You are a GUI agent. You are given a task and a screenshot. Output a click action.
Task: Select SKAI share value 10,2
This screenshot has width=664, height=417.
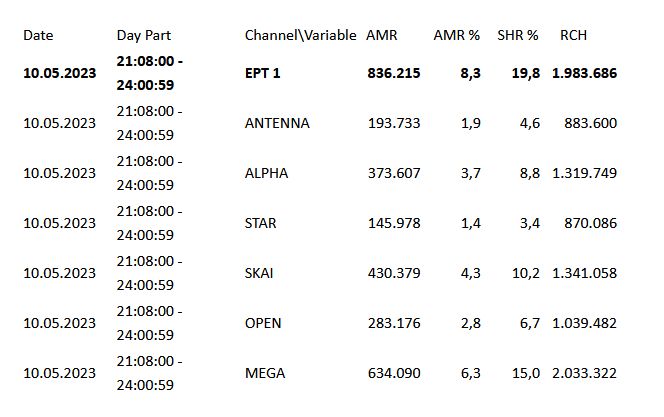526,273
